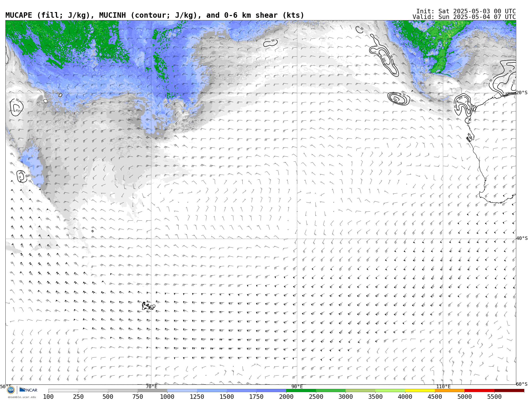
Task: Select the MUCAPE, MUCINH and shear title text
Action: 155,15
